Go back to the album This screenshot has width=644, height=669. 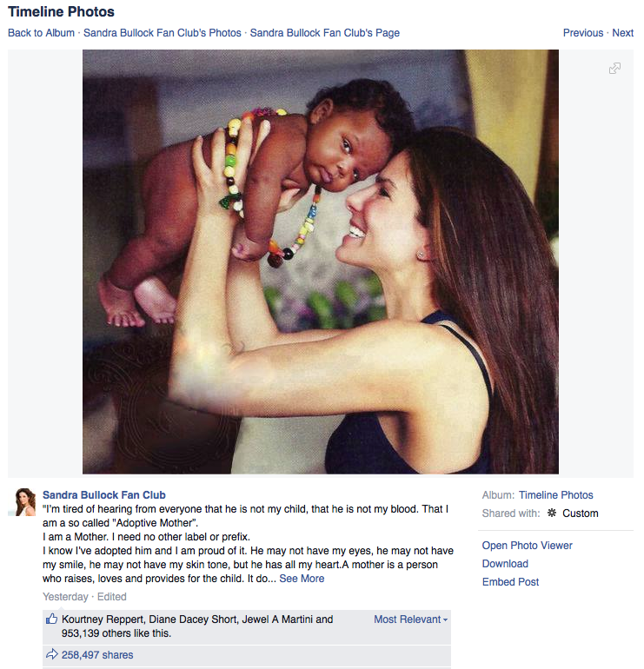pyautogui.click(x=41, y=33)
